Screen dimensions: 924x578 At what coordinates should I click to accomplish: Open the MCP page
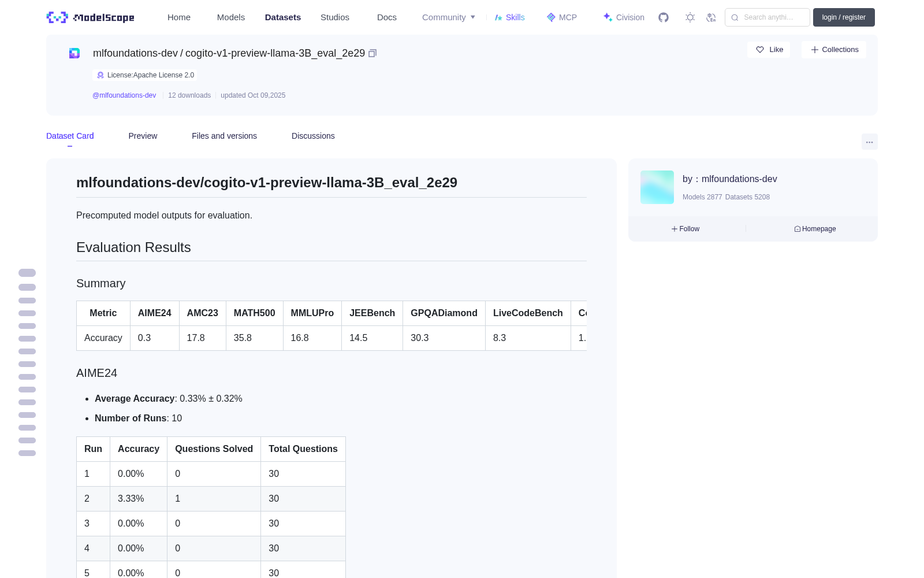click(561, 17)
